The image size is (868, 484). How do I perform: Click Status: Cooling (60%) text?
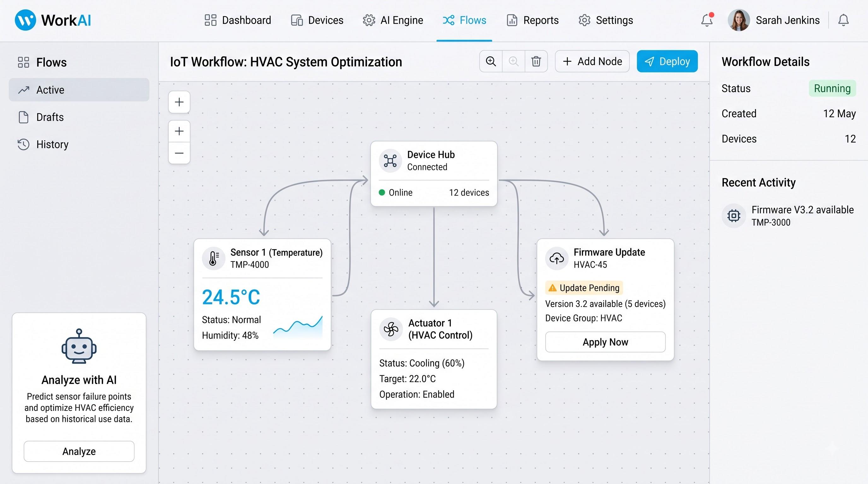422,363
